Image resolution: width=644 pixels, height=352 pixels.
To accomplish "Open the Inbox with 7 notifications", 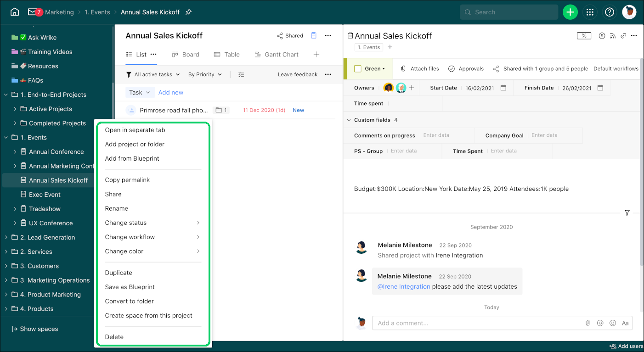I will (x=35, y=12).
